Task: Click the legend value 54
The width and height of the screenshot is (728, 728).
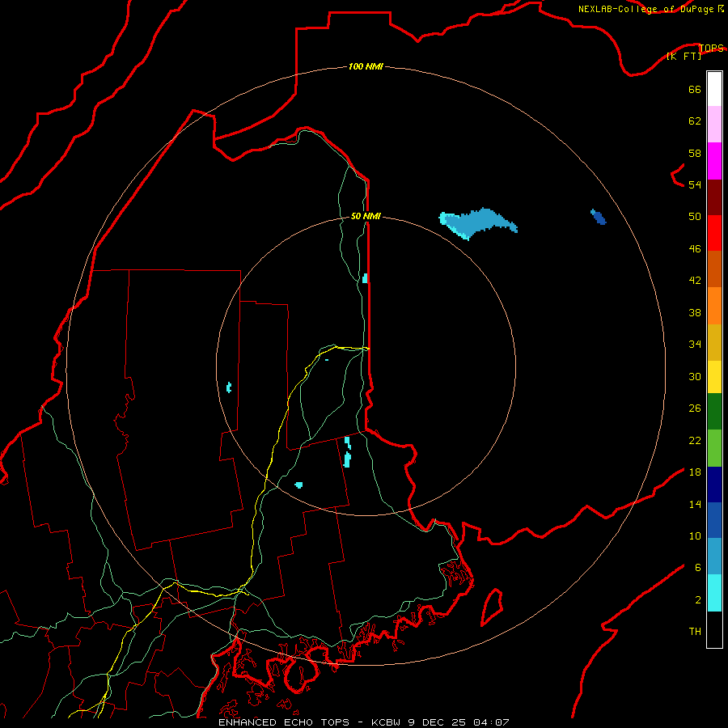Action: coord(695,184)
